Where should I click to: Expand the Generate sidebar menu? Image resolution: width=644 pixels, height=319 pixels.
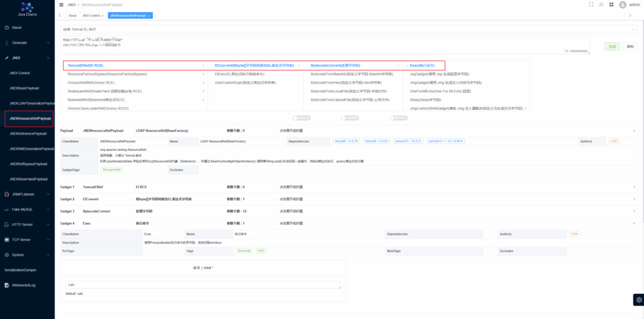point(27,43)
